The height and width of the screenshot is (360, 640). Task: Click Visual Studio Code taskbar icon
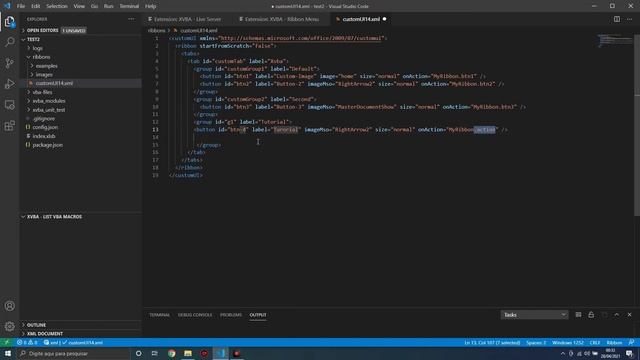pos(220,353)
